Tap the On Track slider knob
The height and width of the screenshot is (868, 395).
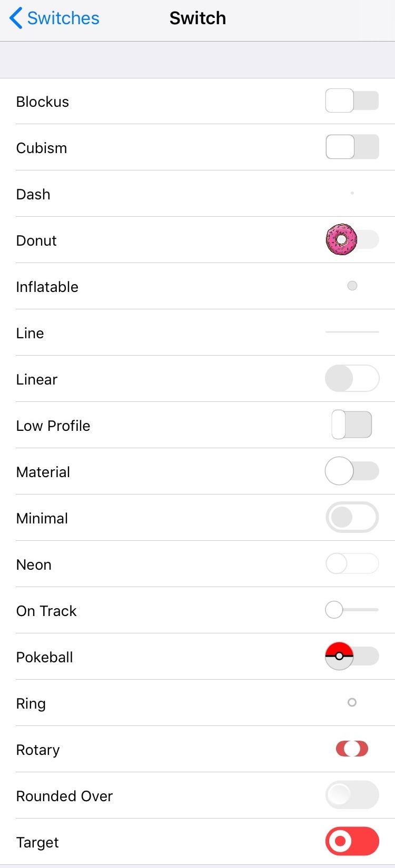point(334,610)
